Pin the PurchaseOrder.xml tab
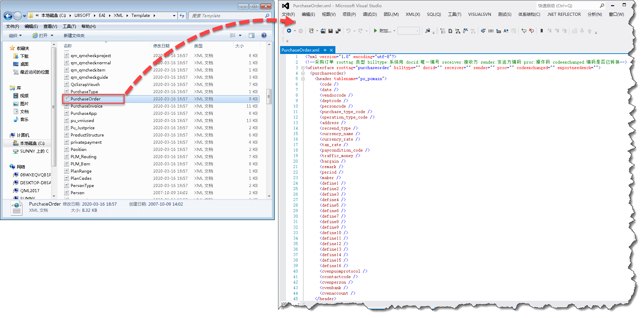 [x=325, y=50]
